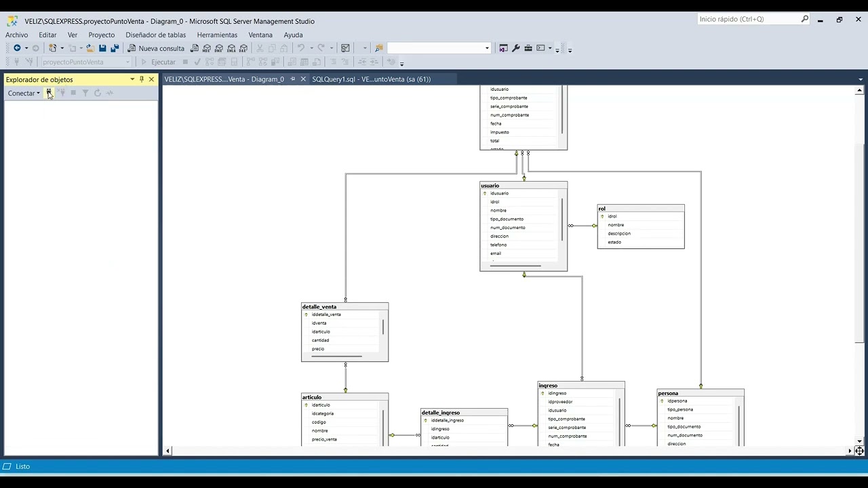
Task: Open the Archivo menu
Action: (x=17, y=35)
